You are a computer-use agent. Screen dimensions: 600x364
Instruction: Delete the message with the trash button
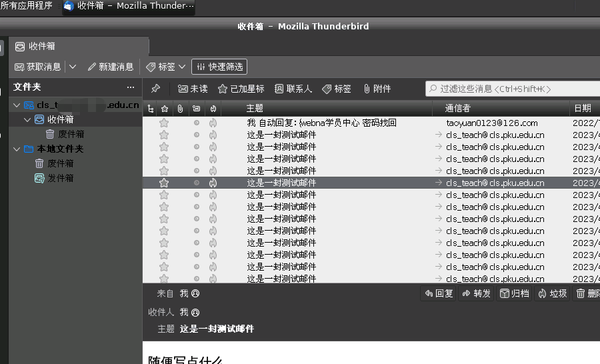coord(587,293)
